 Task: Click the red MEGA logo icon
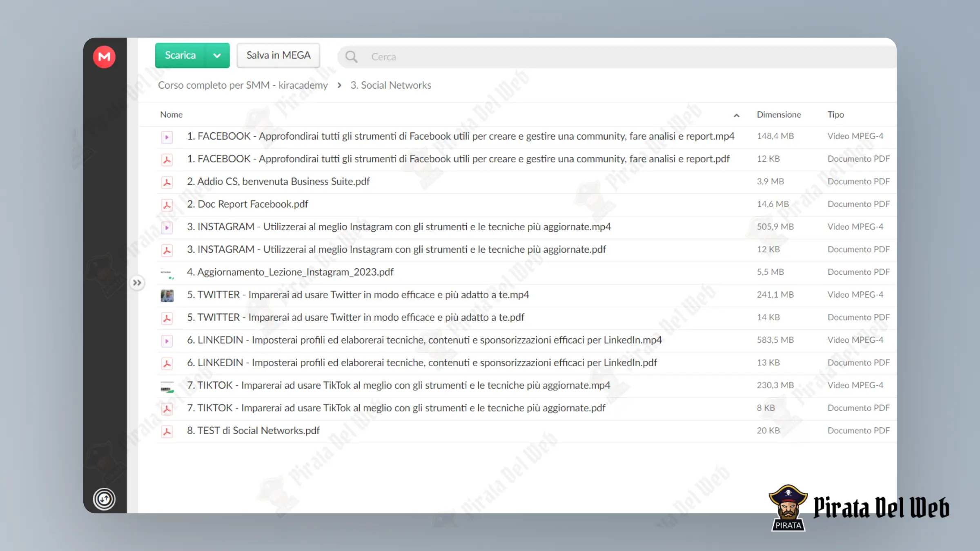[104, 57]
